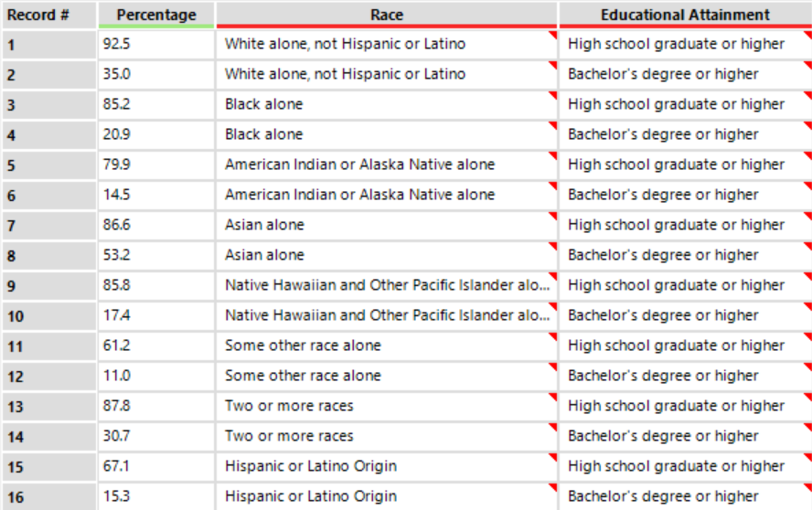This screenshot has width=812, height=510.
Task: Click red corner marker in record 10's Race cell
Action: [552, 305]
